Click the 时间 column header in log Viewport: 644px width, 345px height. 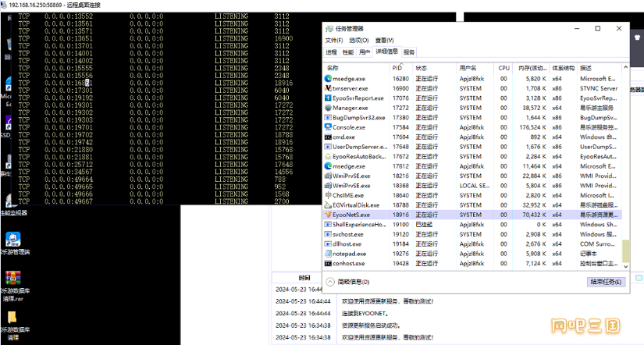tap(304, 278)
